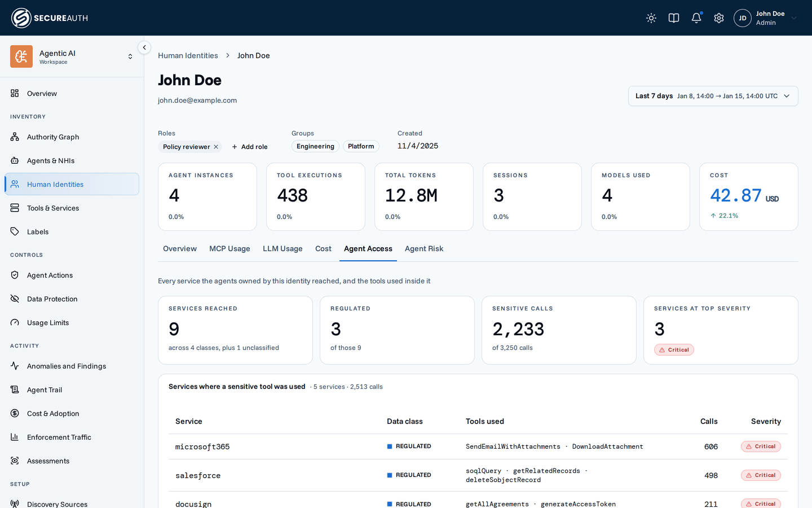
Task: Remove the Policy reviewer role
Action: (216, 147)
